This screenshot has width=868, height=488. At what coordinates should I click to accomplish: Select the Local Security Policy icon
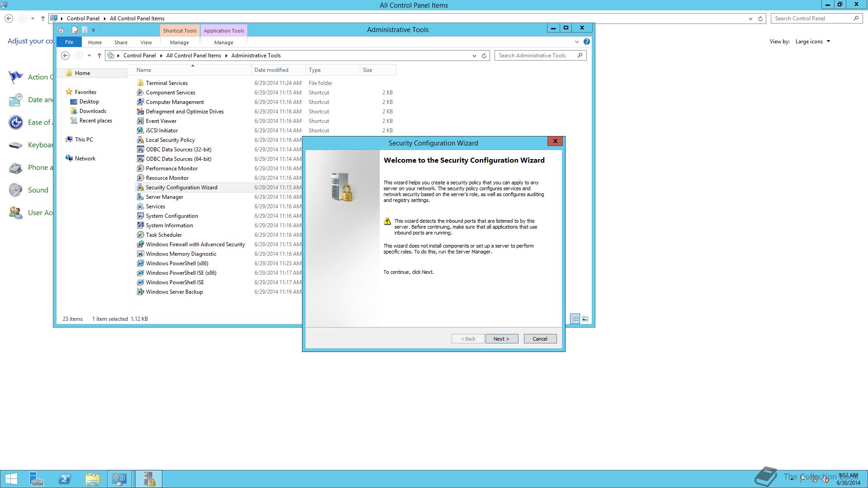[x=140, y=140]
